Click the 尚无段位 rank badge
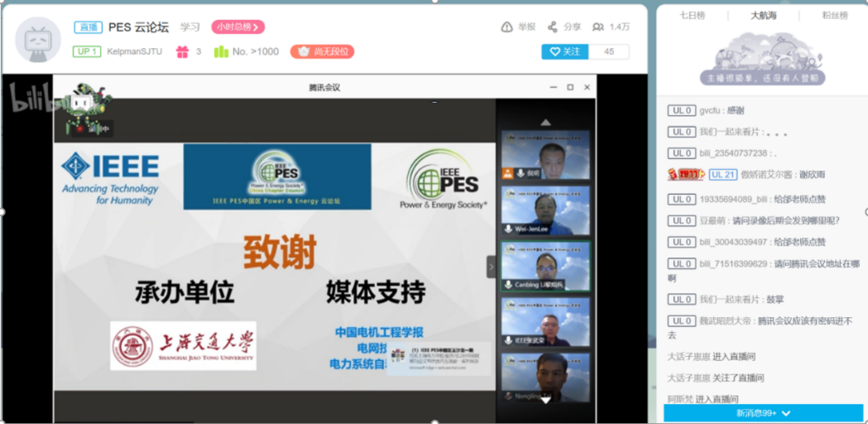868x424 pixels. pos(322,51)
